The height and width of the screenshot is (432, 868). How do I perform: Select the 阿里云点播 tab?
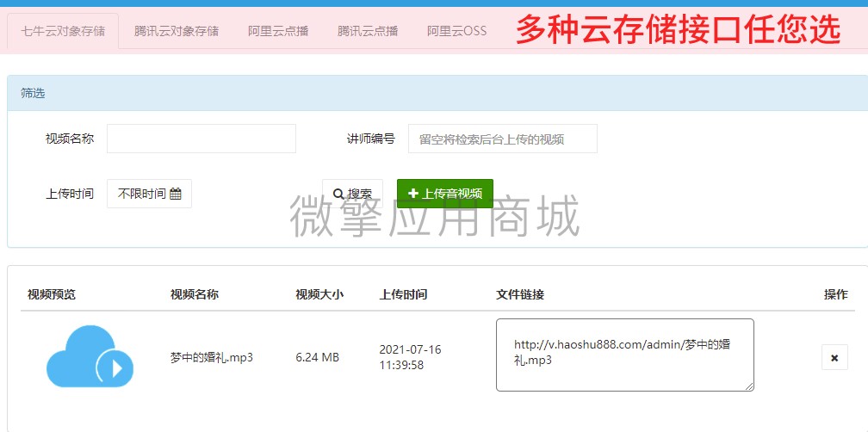pyautogui.click(x=278, y=31)
